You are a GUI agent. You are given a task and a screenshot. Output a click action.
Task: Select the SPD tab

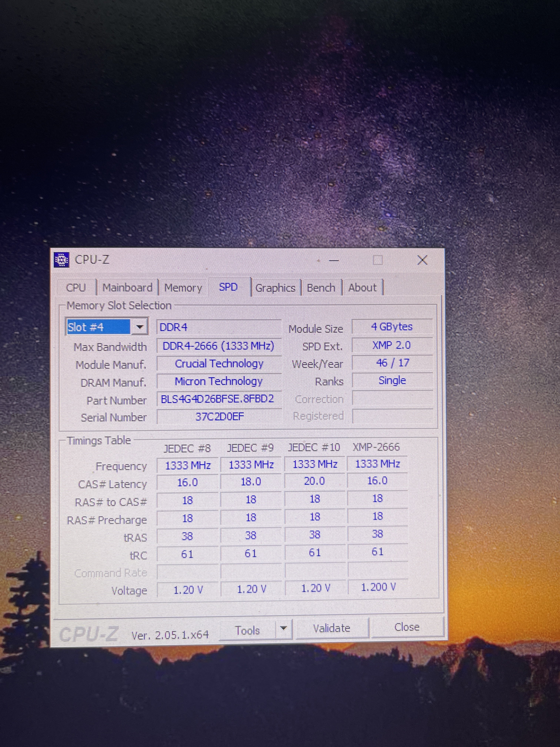(228, 287)
